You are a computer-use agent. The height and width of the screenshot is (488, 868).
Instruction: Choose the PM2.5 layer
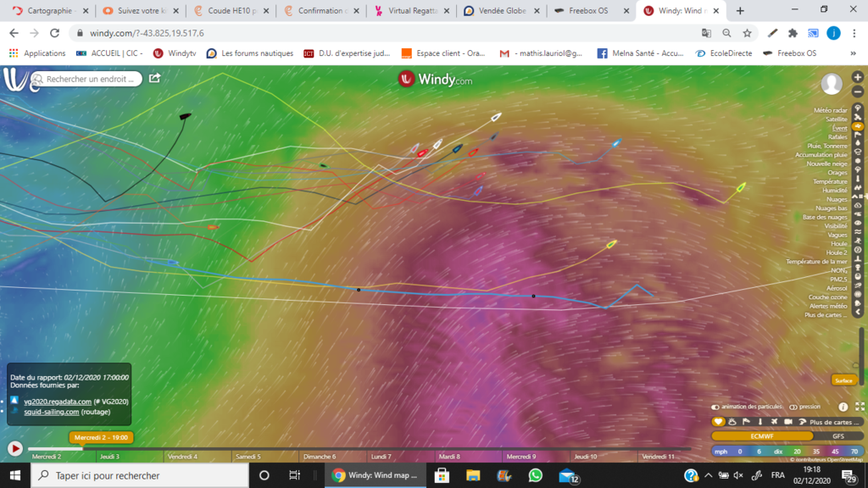click(x=838, y=280)
